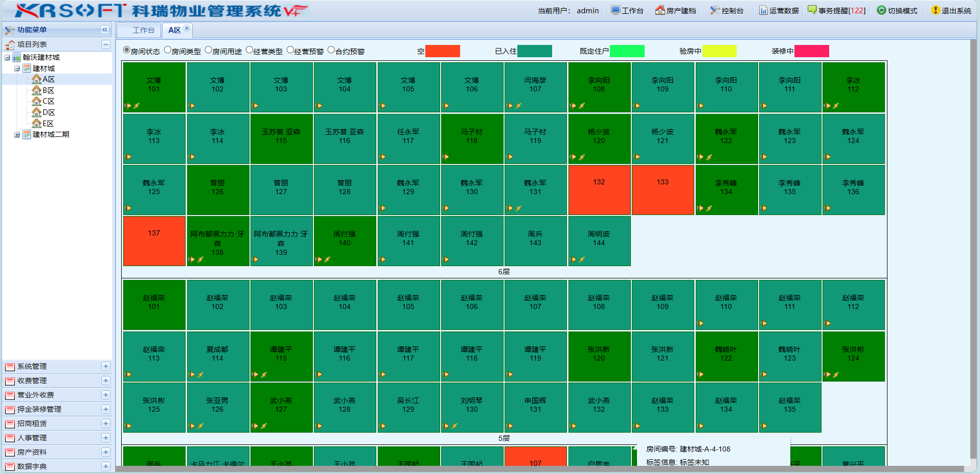980x474 pixels.
Task: Open 工作台 toolbar icon in header
Action: click(616, 10)
